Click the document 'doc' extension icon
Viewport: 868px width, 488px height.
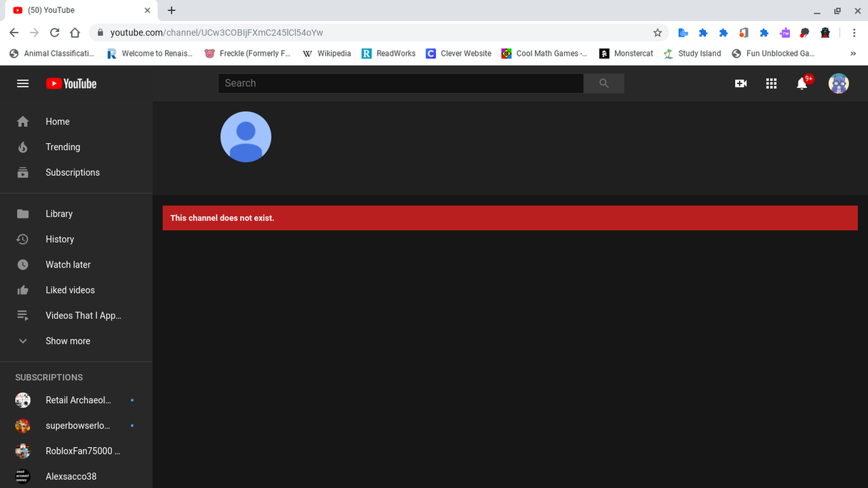click(683, 33)
